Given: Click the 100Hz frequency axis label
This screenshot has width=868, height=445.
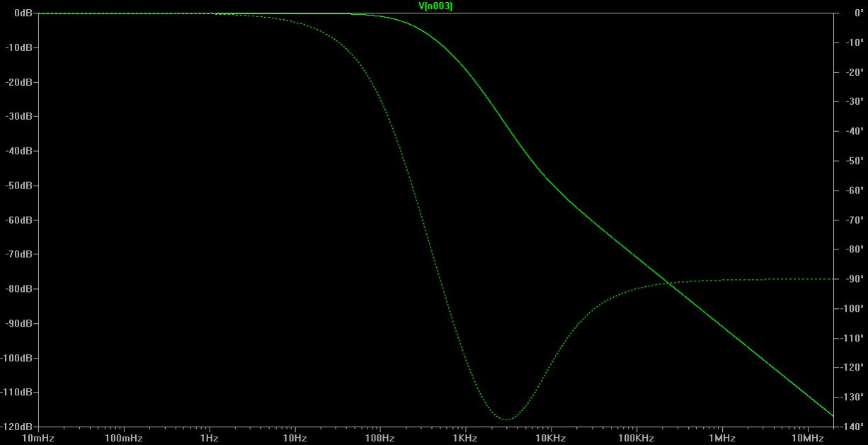Looking at the screenshot, I should pyautogui.click(x=380, y=439).
